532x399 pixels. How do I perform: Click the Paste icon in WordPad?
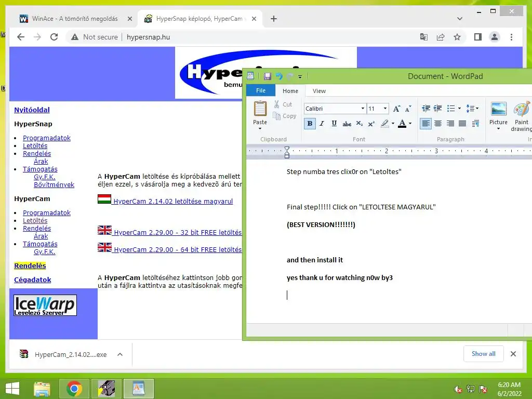click(x=260, y=109)
